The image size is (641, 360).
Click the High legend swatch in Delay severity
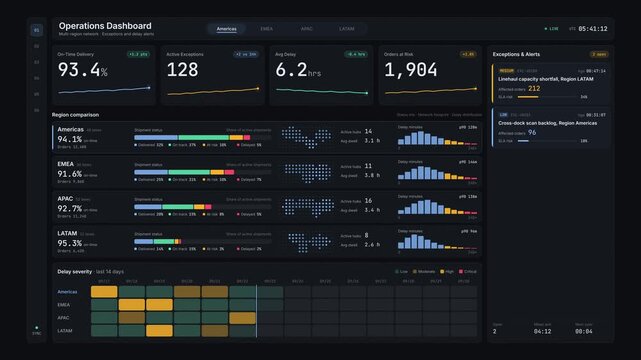coord(442,271)
